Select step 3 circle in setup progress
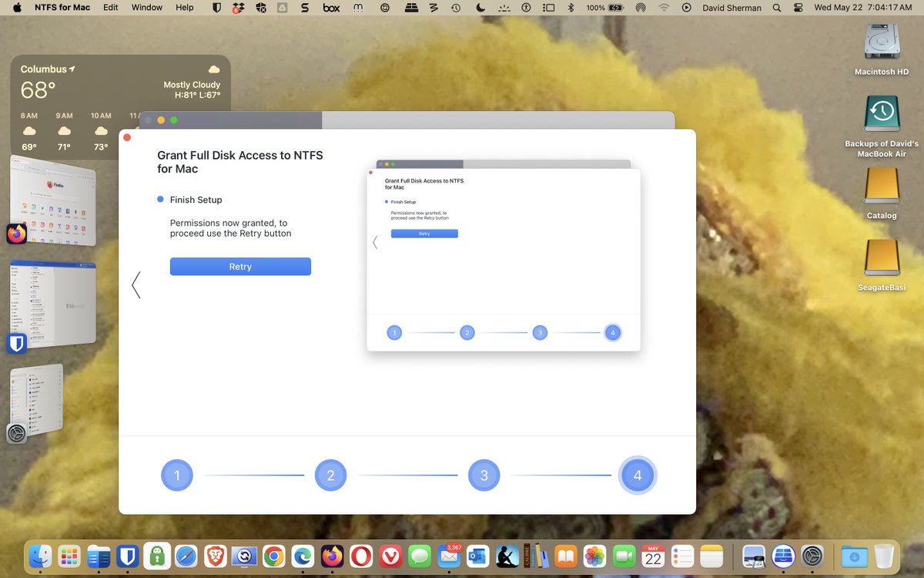Image resolution: width=924 pixels, height=578 pixels. pos(484,476)
